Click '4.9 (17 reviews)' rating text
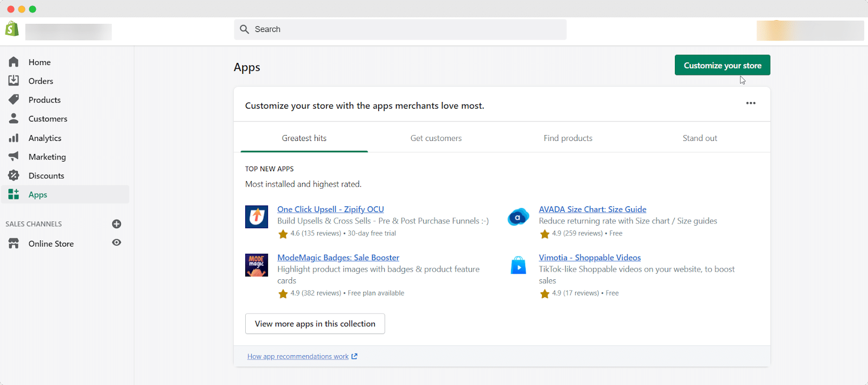This screenshot has height=385, width=868. [576, 293]
